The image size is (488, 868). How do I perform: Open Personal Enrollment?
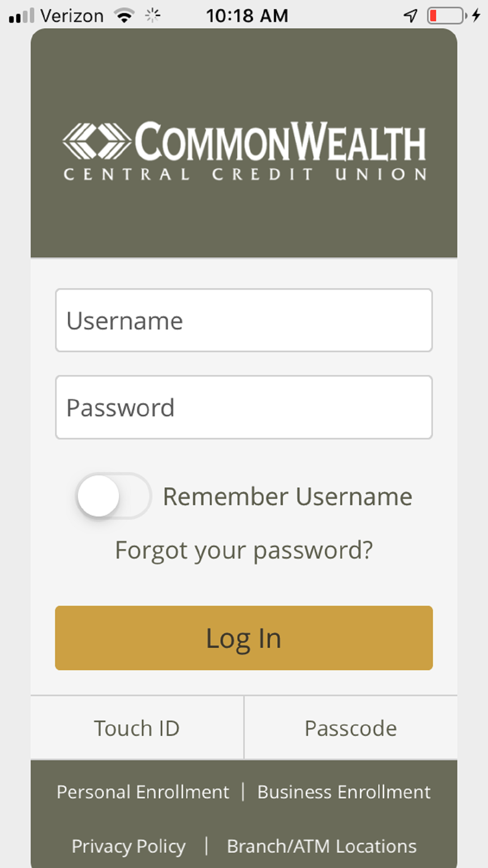[142, 792]
